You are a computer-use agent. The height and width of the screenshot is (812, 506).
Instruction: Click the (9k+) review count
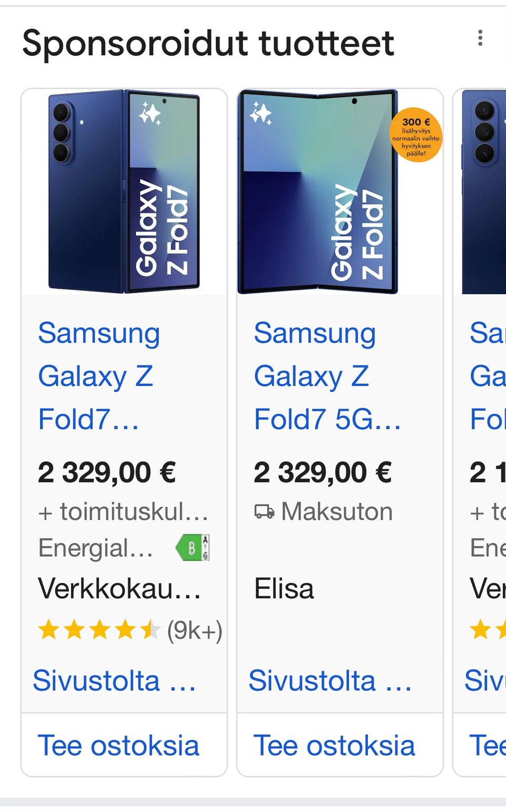(194, 630)
